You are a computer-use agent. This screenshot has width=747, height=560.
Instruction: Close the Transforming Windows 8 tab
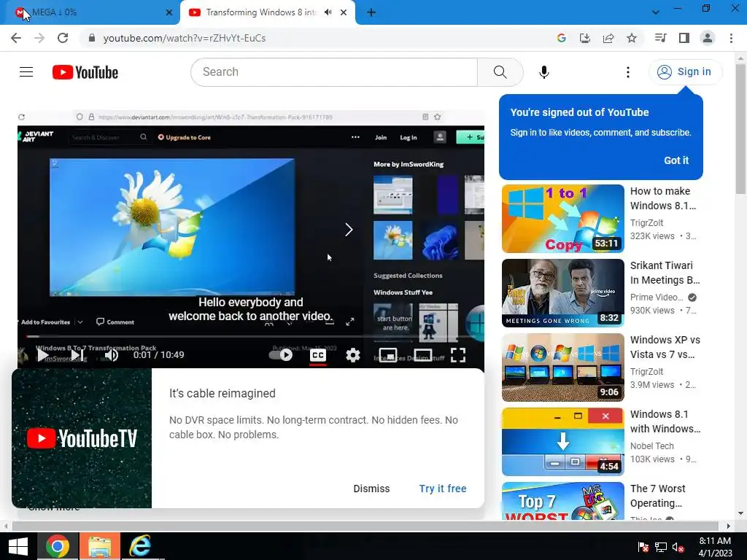click(x=344, y=12)
